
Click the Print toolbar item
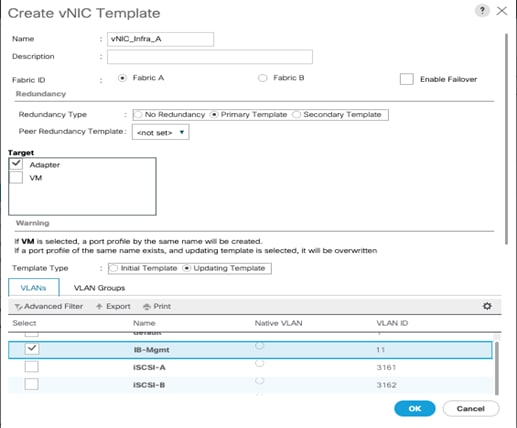pos(157,306)
